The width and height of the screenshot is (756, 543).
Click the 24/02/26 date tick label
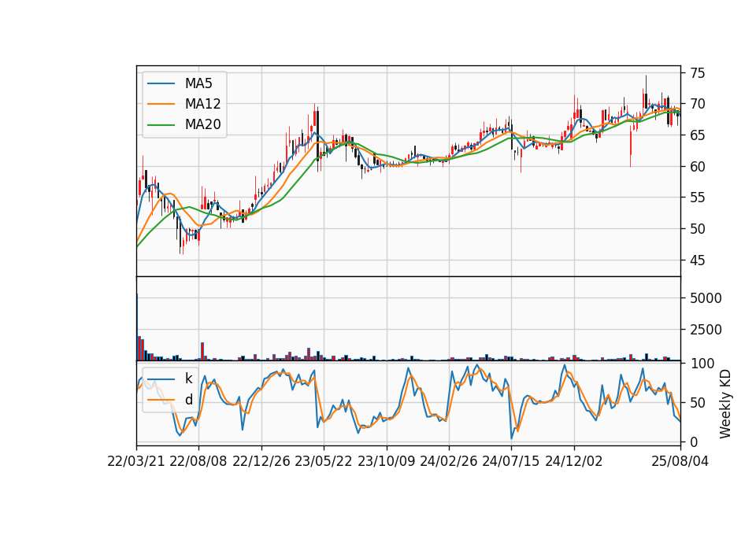click(x=448, y=461)
